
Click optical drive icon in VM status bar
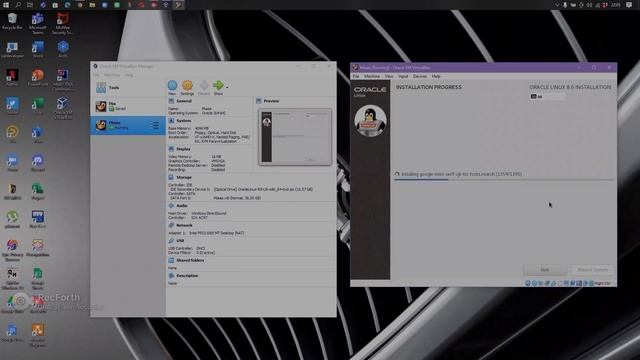[534, 283]
